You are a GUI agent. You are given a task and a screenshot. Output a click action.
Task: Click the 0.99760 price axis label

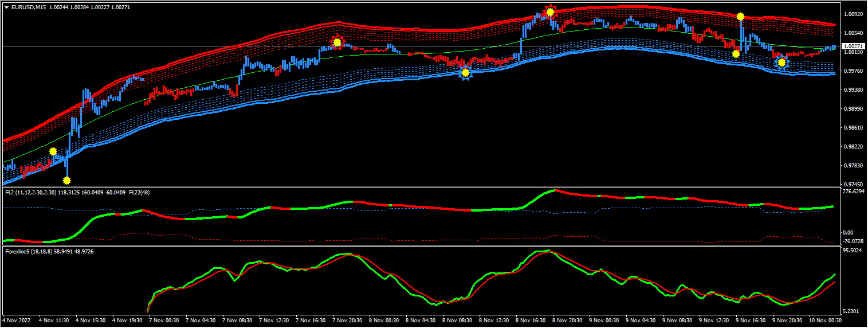pos(853,71)
